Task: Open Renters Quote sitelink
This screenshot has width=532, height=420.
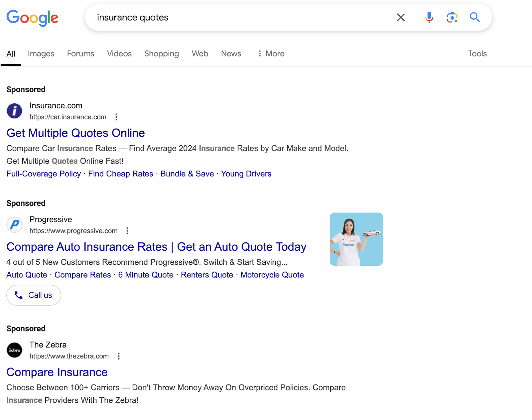Action: (x=207, y=275)
